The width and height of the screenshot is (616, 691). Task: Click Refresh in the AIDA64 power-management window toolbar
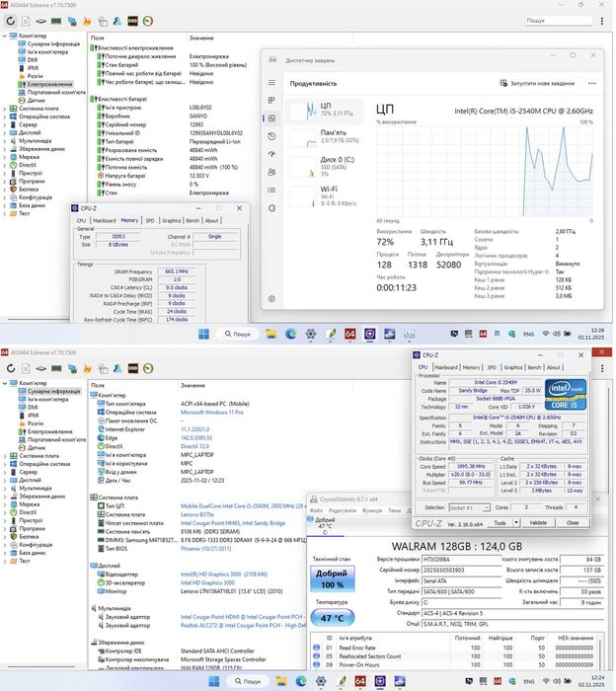point(11,21)
